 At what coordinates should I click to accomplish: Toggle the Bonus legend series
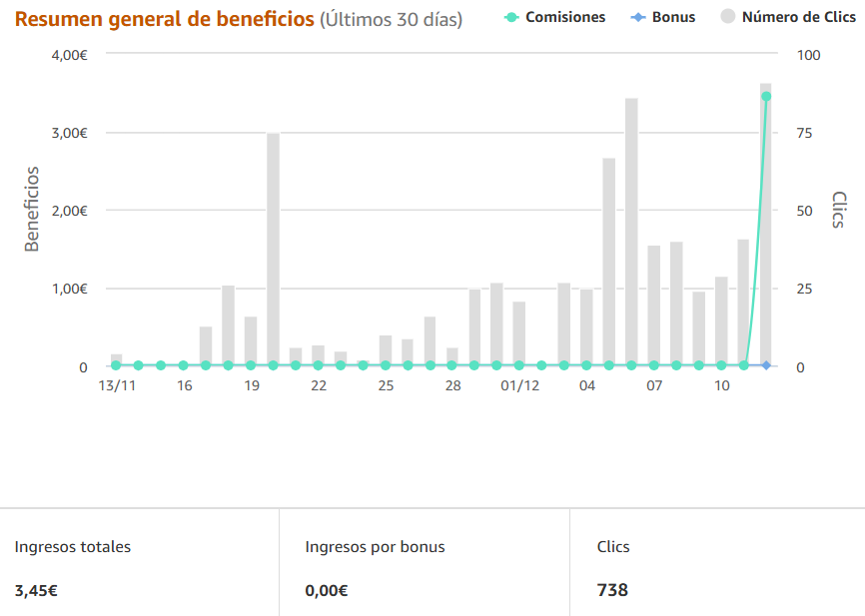[x=662, y=17]
